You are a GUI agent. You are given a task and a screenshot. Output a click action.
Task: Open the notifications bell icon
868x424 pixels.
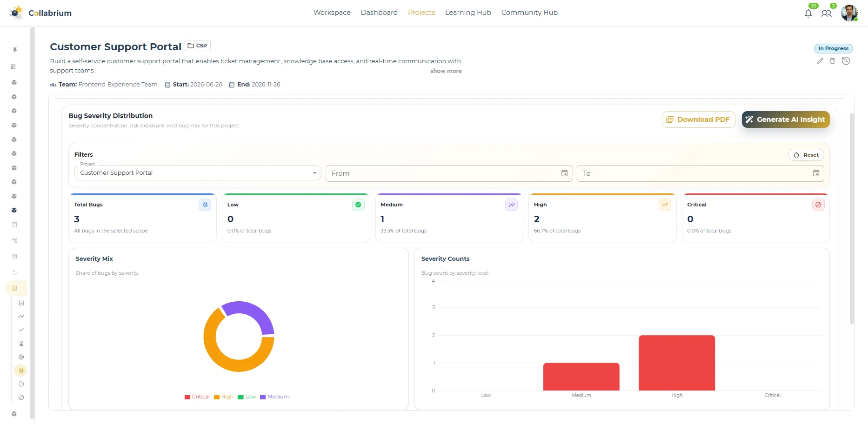coord(808,13)
